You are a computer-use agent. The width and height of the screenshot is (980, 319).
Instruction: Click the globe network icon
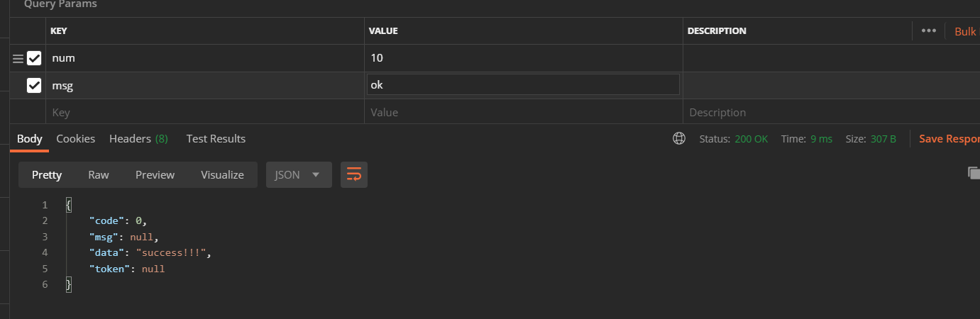click(x=679, y=139)
